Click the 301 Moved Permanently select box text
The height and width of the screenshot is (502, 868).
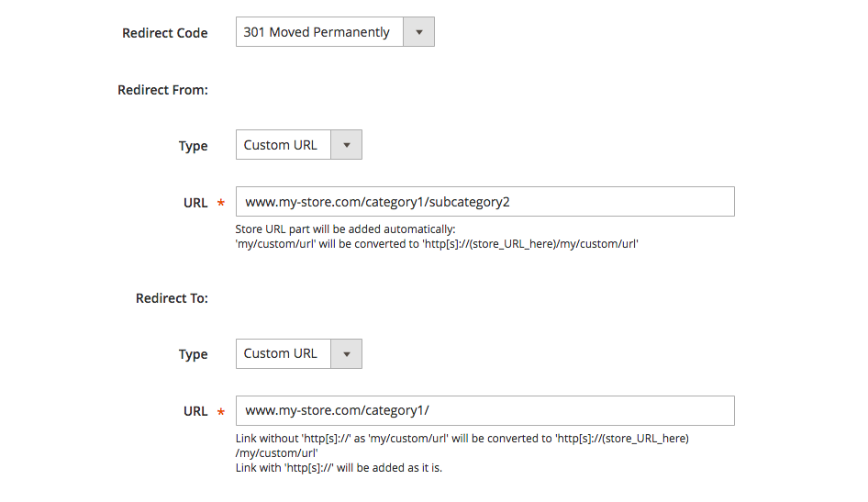(317, 32)
